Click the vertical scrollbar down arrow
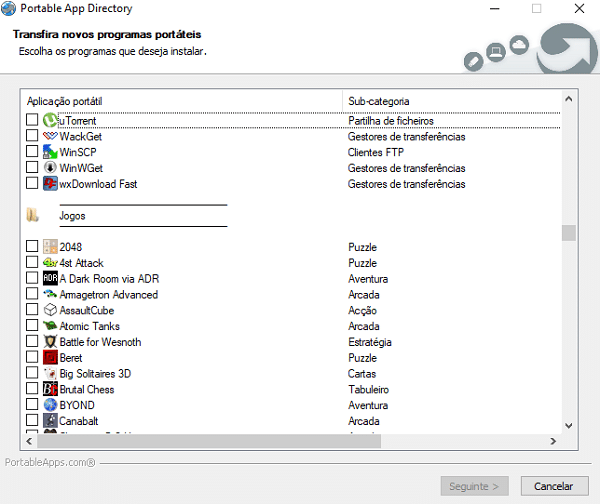600x504 pixels. coord(569,426)
